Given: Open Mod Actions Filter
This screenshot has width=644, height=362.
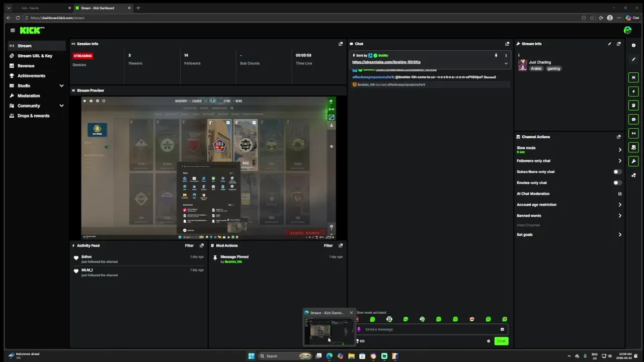Looking at the screenshot, I should [x=328, y=245].
